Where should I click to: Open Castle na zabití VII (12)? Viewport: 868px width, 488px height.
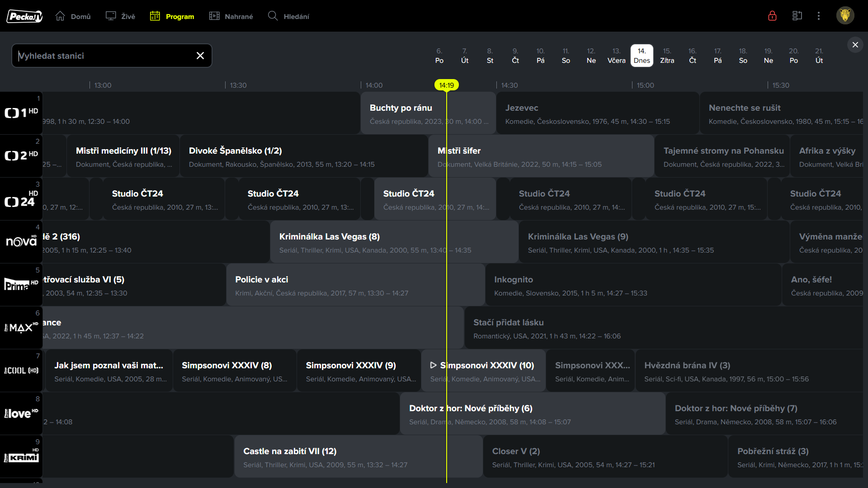coord(359,456)
